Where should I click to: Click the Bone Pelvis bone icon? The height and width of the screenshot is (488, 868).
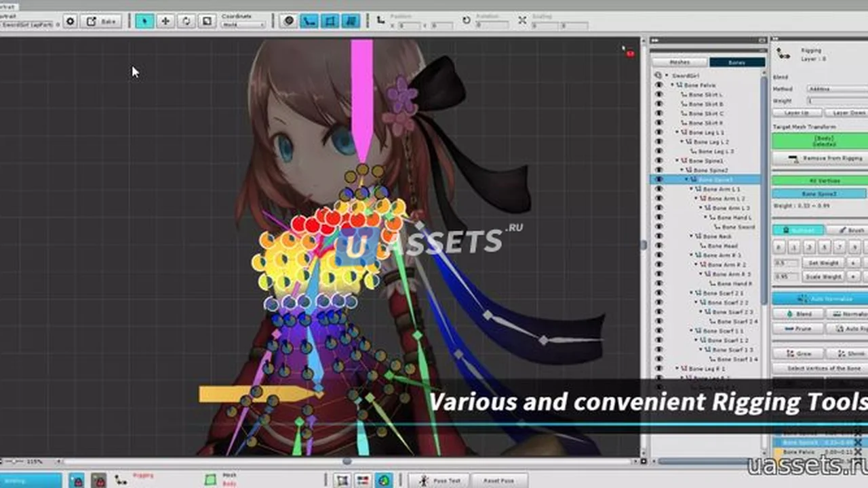[x=679, y=85]
